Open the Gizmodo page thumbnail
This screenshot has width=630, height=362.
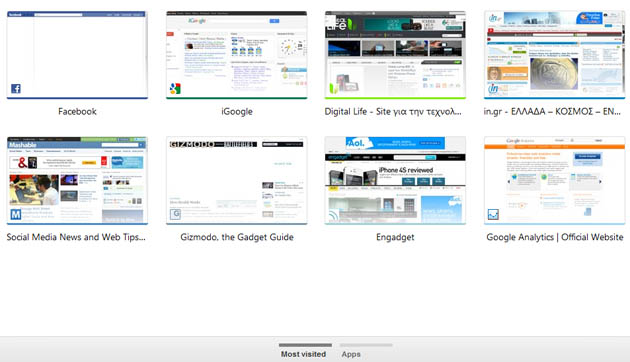(x=237, y=180)
